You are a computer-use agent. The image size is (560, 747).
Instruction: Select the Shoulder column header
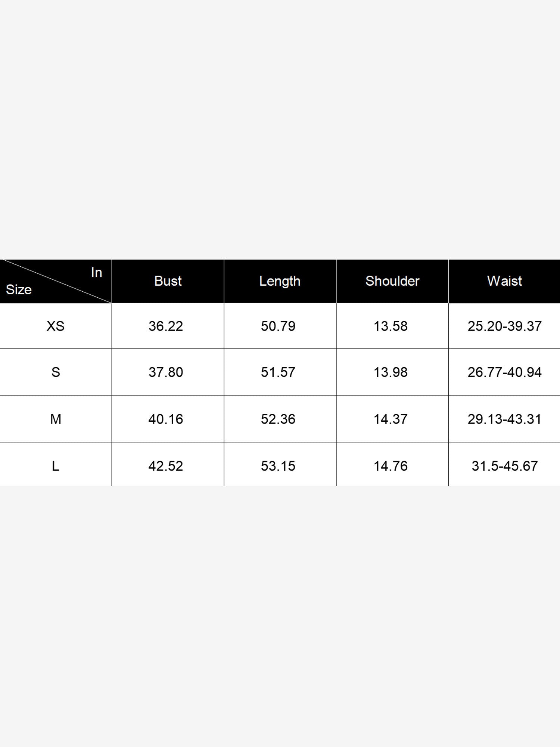click(x=392, y=281)
